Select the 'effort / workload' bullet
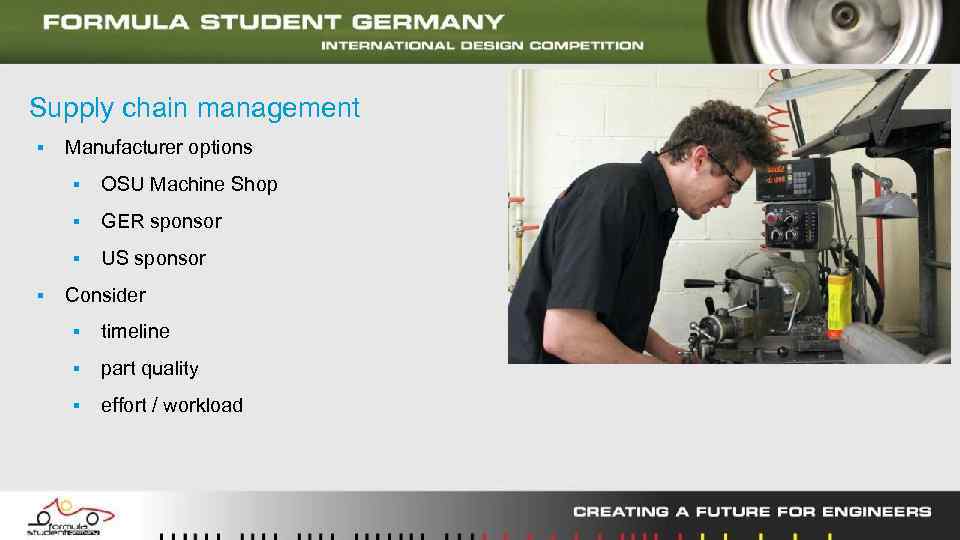 click(171, 405)
